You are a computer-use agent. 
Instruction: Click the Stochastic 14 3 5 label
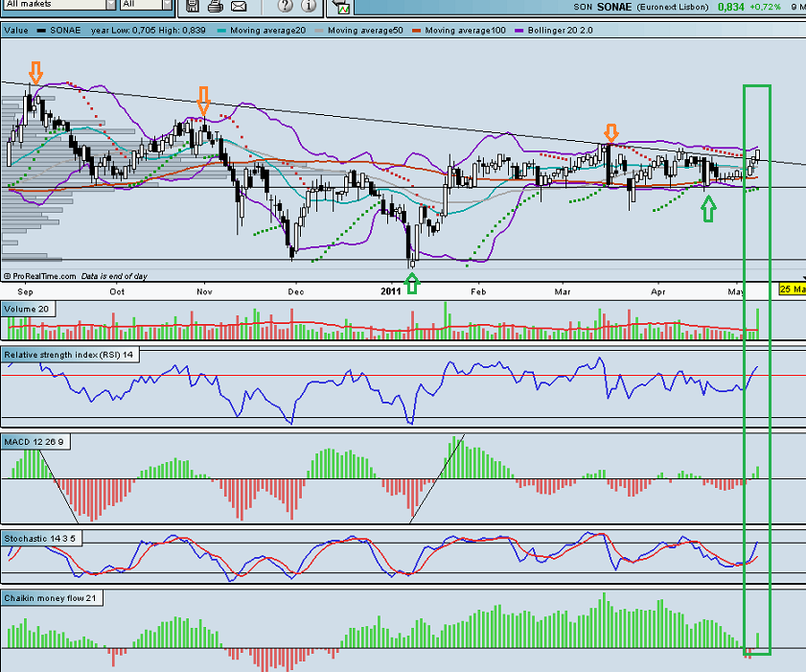point(40,539)
